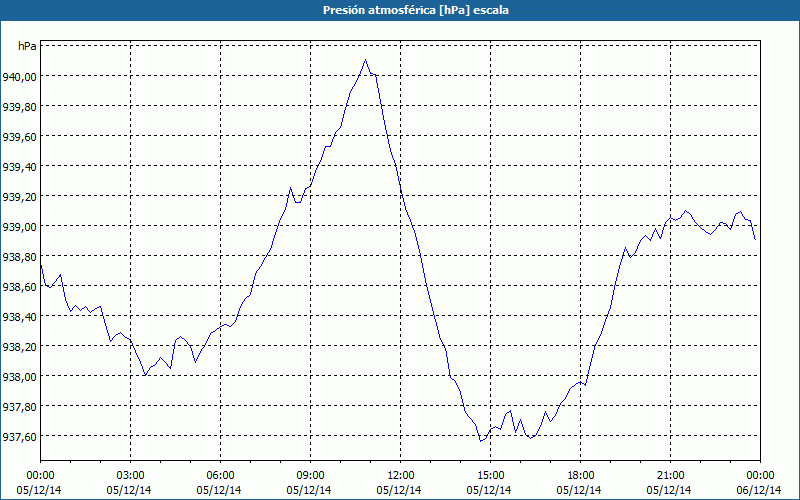The image size is (800, 500).
Task: Click the '15:00' time axis label
Action: pos(490,476)
